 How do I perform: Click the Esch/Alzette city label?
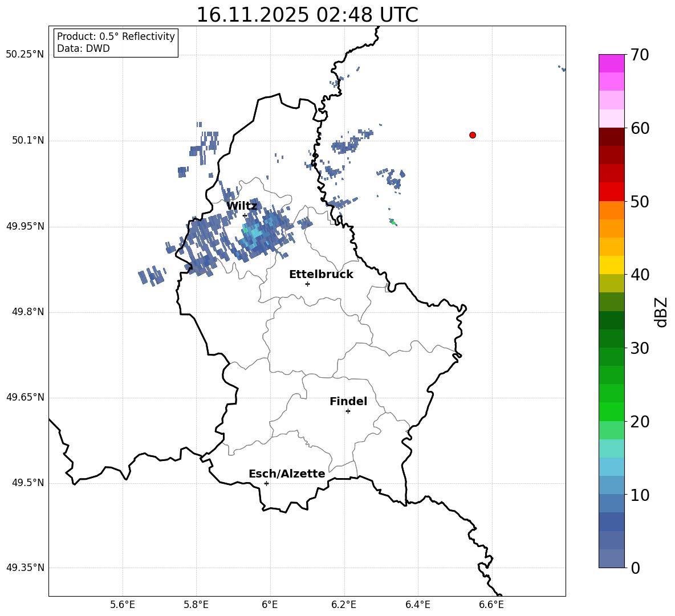[x=287, y=474]
